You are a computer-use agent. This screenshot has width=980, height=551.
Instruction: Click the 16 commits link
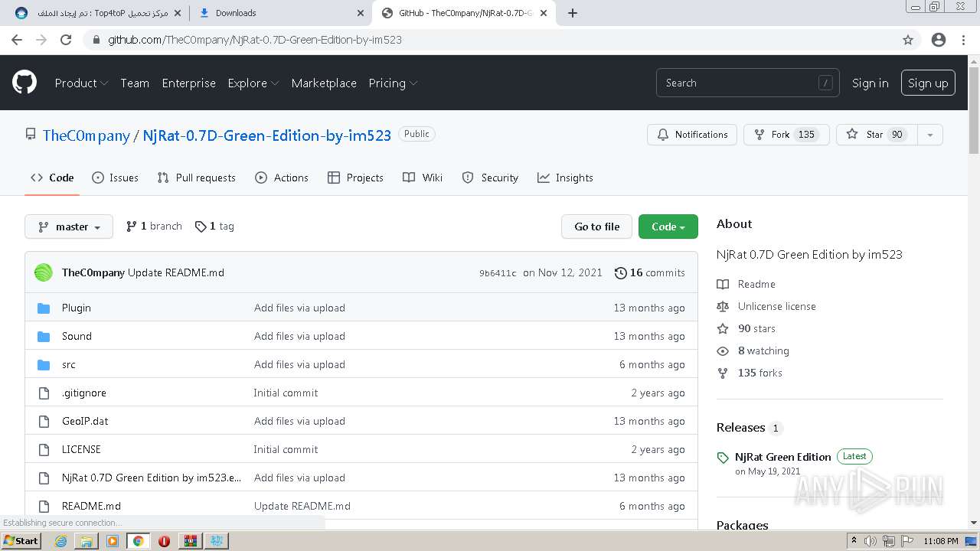[650, 272]
